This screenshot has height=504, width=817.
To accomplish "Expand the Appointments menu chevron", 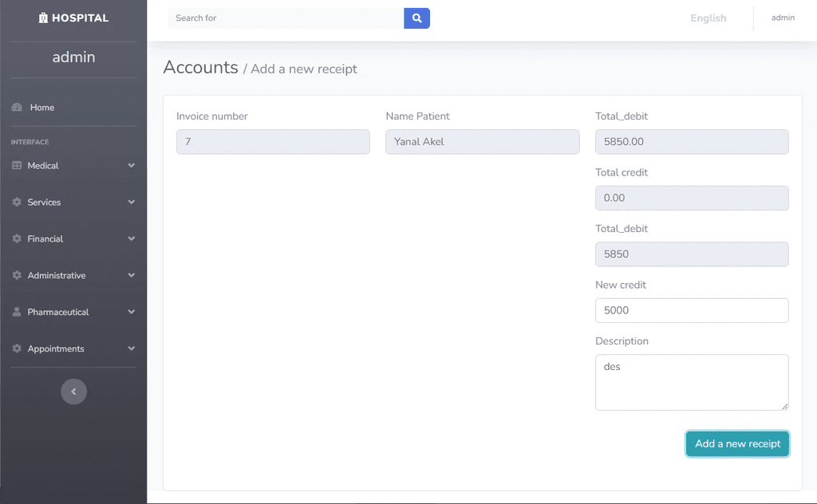I will point(132,348).
